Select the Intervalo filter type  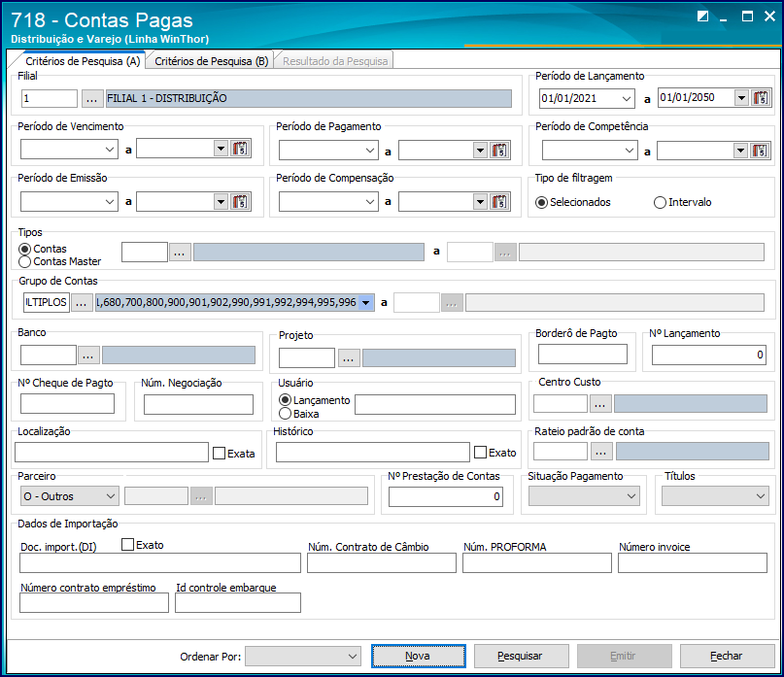pos(683,202)
